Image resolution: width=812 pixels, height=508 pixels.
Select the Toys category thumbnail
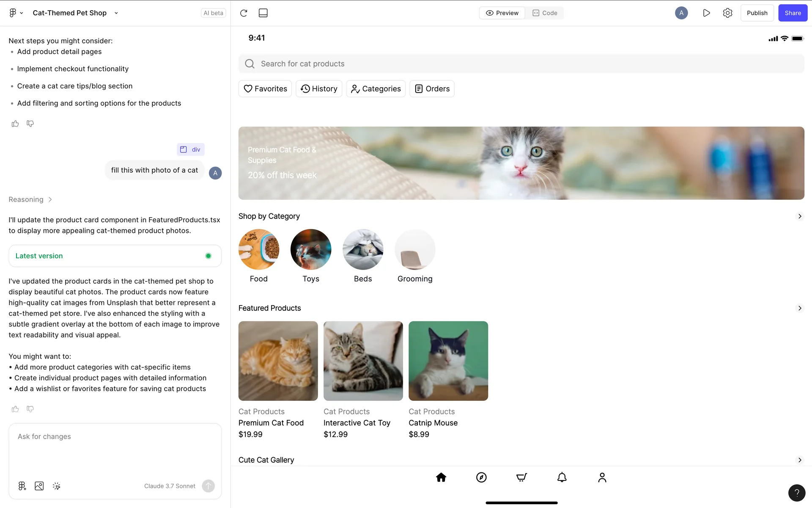tap(311, 249)
